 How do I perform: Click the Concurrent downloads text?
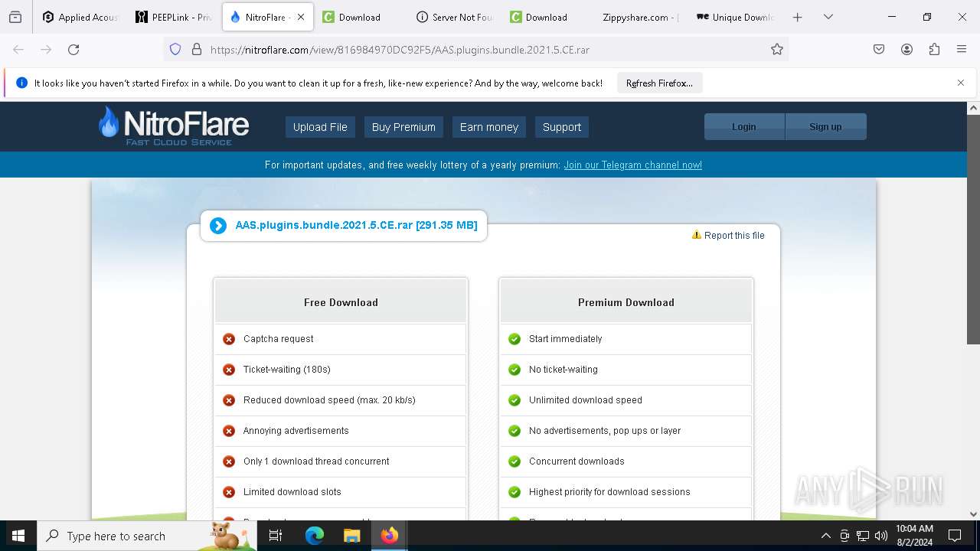click(x=577, y=461)
